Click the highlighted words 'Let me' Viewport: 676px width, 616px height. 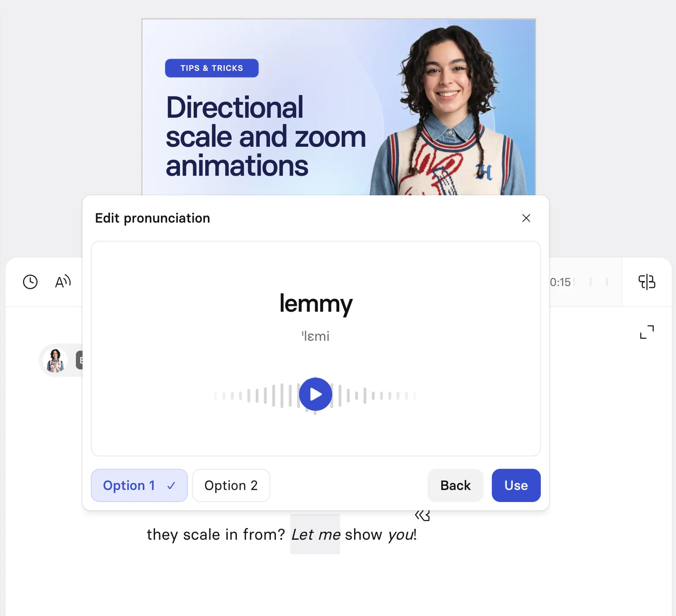tap(316, 535)
